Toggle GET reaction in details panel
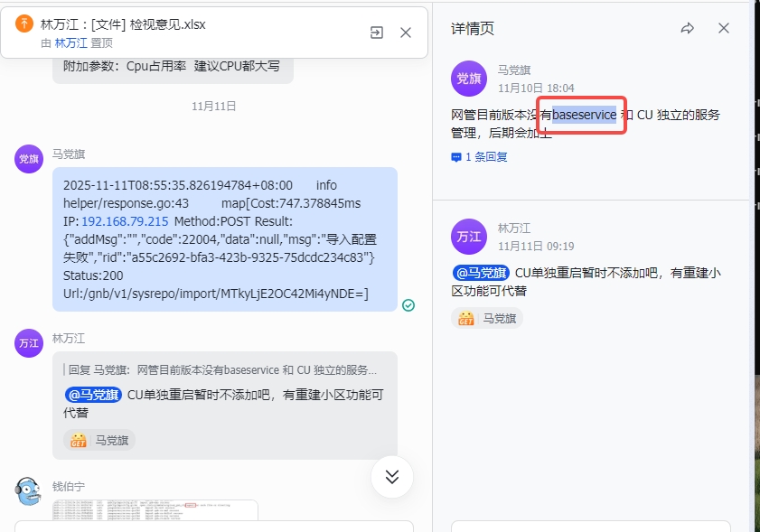Screen dimensions: 760x532 click(x=487, y=318)
